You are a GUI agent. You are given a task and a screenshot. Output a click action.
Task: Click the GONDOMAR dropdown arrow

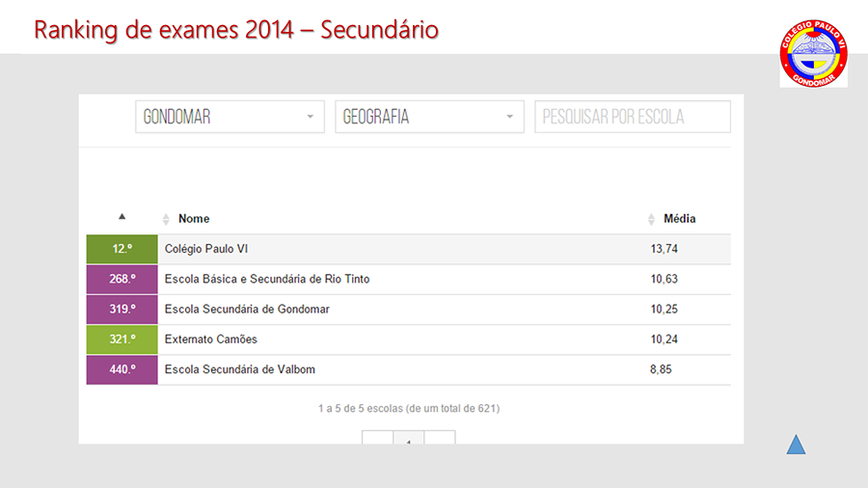coord(310,117)
